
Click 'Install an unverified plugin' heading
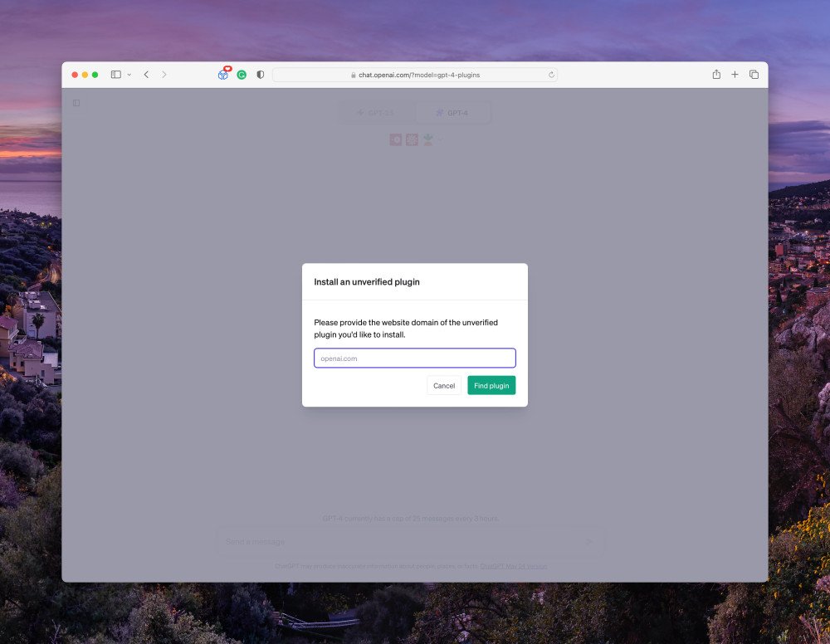click(x=366, y=281)
